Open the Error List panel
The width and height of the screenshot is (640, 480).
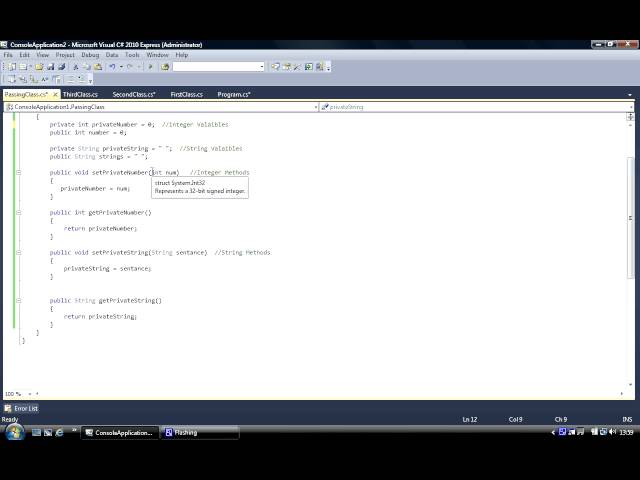[x=21, y=408]
